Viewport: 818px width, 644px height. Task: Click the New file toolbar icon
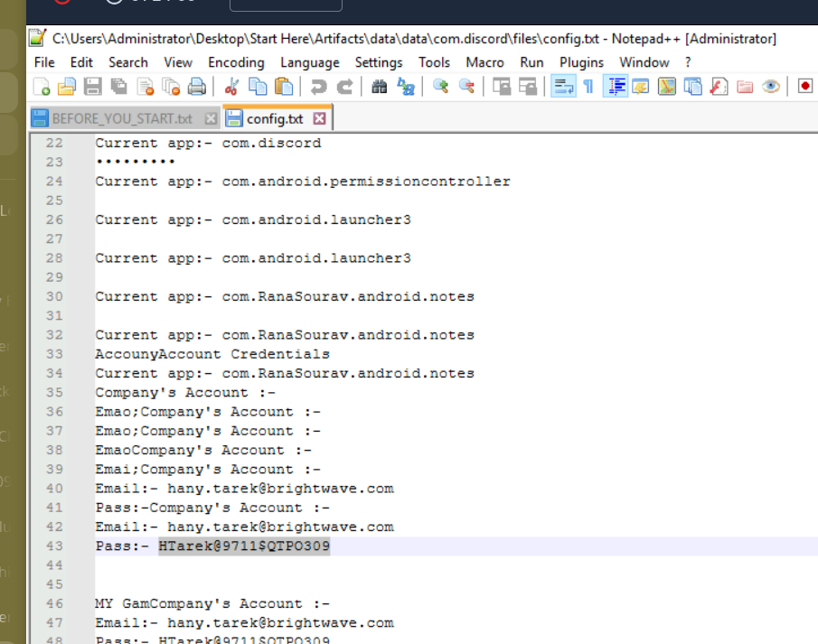(42, 87)
